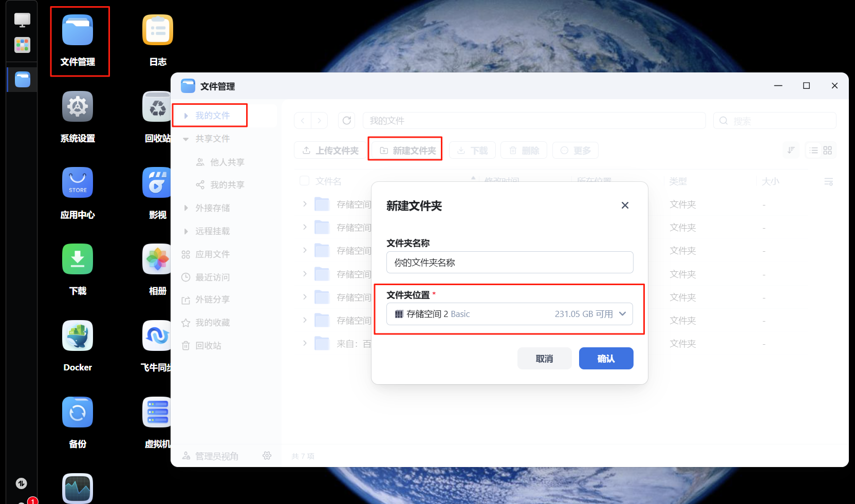Image resolution: width=855 pixels, height=504 pixels.
Task: Open sidebar settings gear beside 管理员视角
Action: [267, 456]
